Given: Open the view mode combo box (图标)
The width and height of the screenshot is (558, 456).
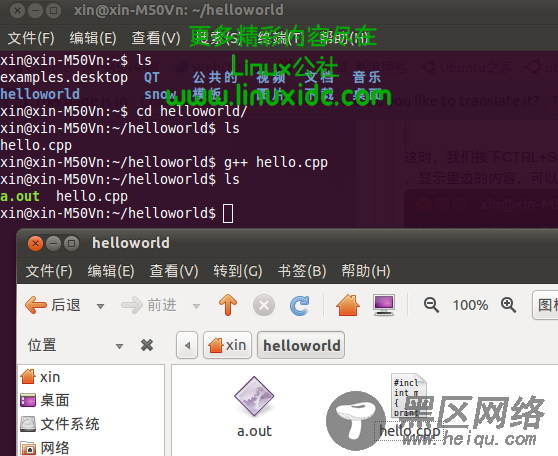Looking at the screenshot, I should [545, 305].
